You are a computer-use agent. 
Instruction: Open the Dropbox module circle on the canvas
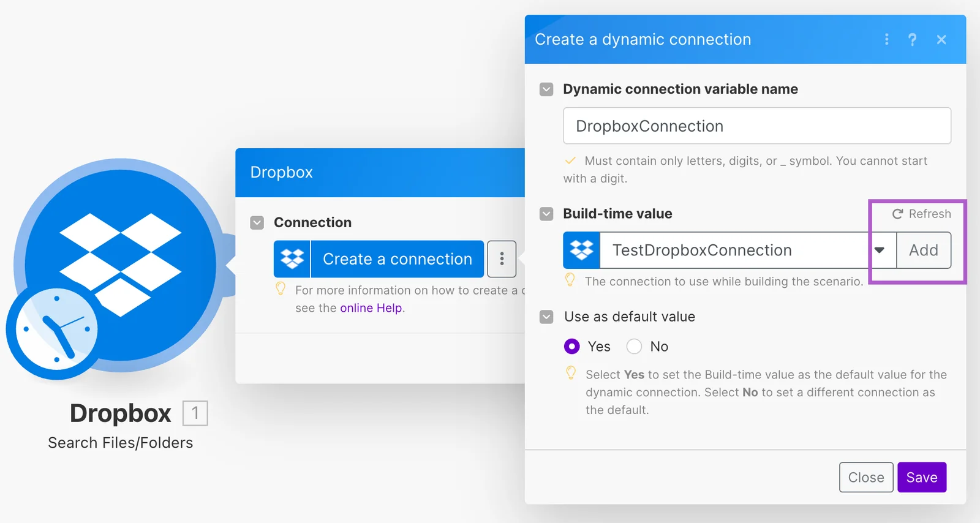pos(121,265)
